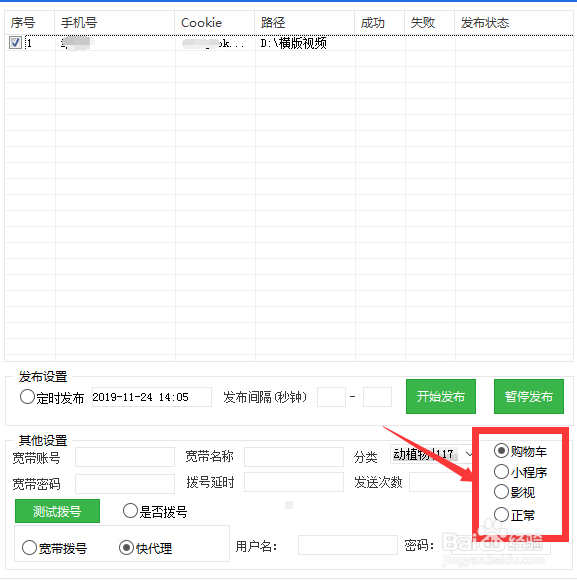Focus the 拨号延时 input field
This screenshot has height=580, width=577.
click(294, 482)
